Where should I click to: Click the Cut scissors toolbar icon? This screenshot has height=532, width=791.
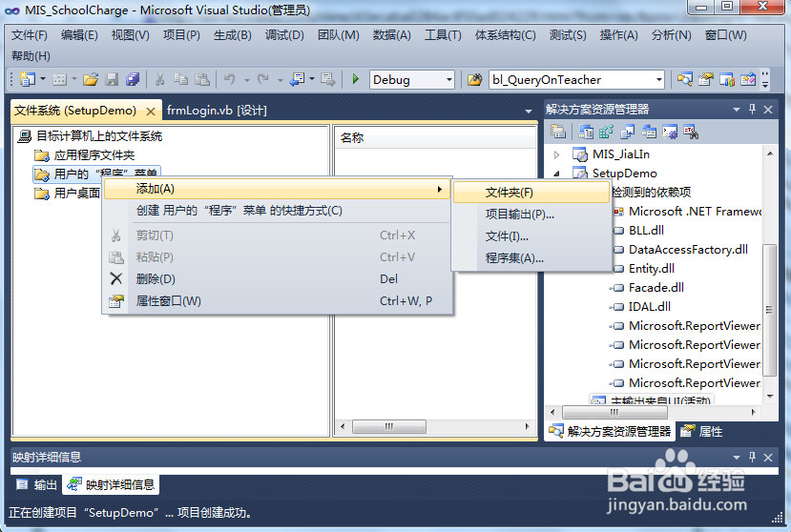pos(160,79)
